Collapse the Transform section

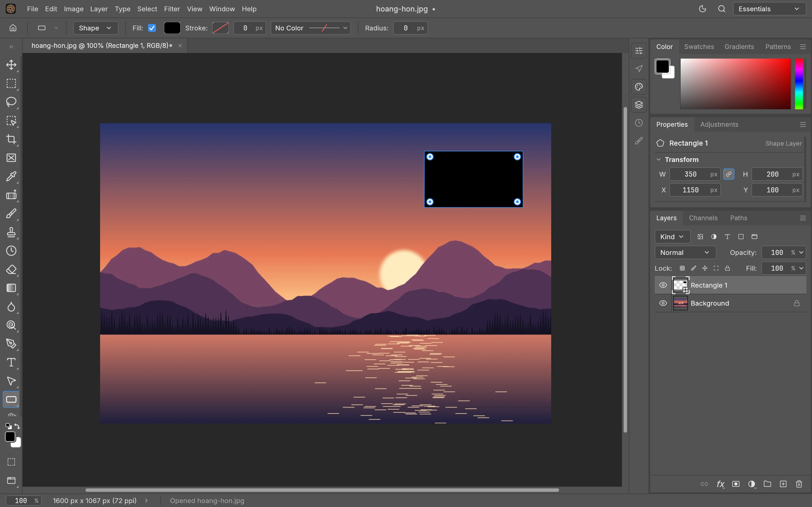[659, 160]
